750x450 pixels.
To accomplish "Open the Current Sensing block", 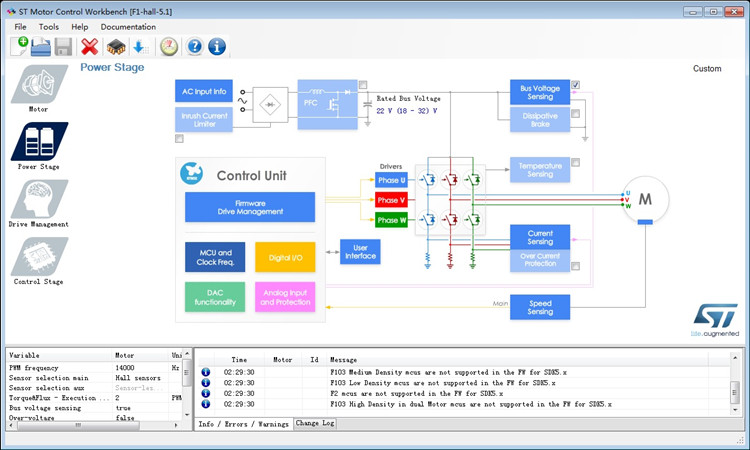I will coord(540,237).
